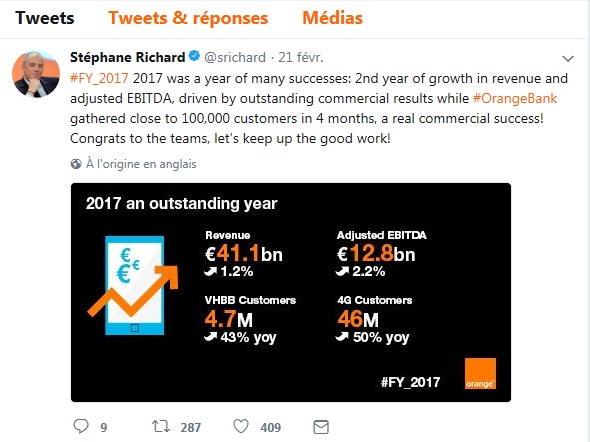Image resolution: width=590 pixels, height=442 pixels.
Task: Click the 21 févr. timestamp
Action: 301,57
